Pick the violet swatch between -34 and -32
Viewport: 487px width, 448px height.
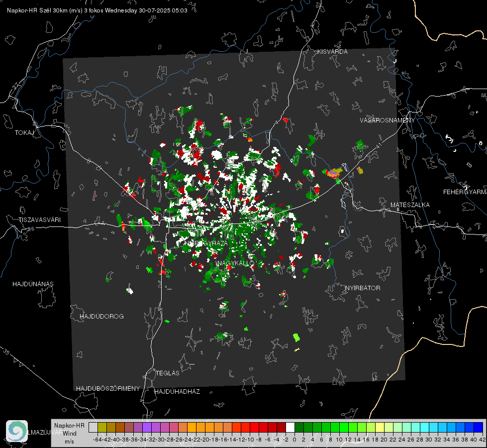[147, 427]
